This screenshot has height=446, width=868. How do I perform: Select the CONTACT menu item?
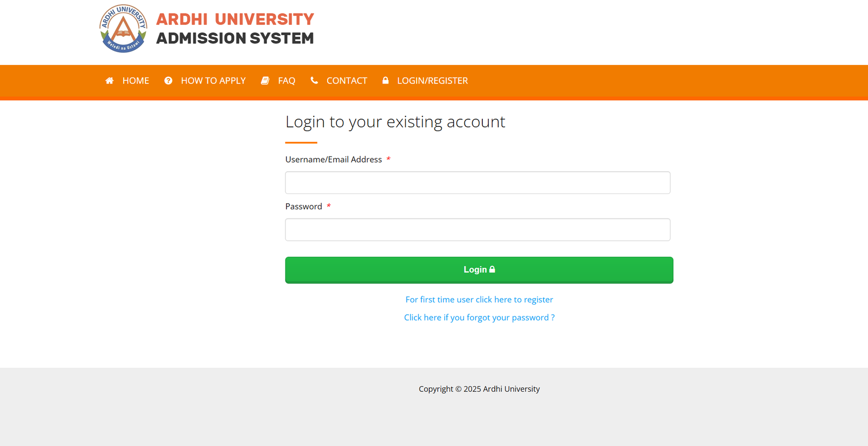[347, 81]
